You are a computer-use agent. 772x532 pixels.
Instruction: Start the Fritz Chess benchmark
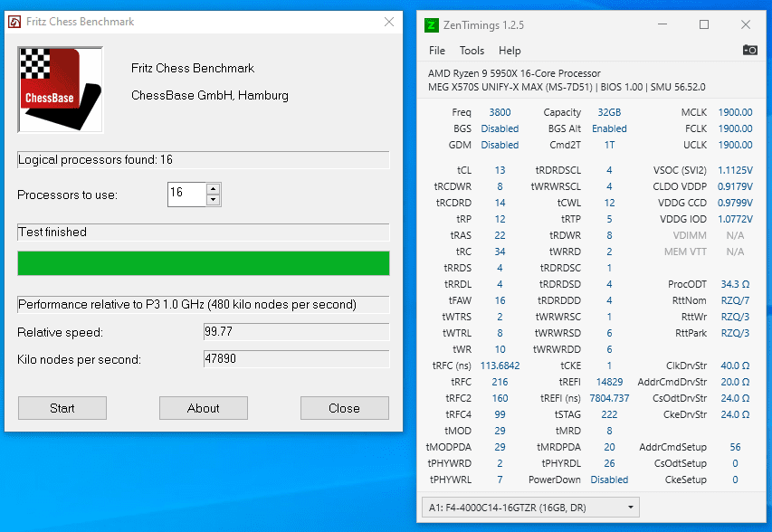click(62, 408)
